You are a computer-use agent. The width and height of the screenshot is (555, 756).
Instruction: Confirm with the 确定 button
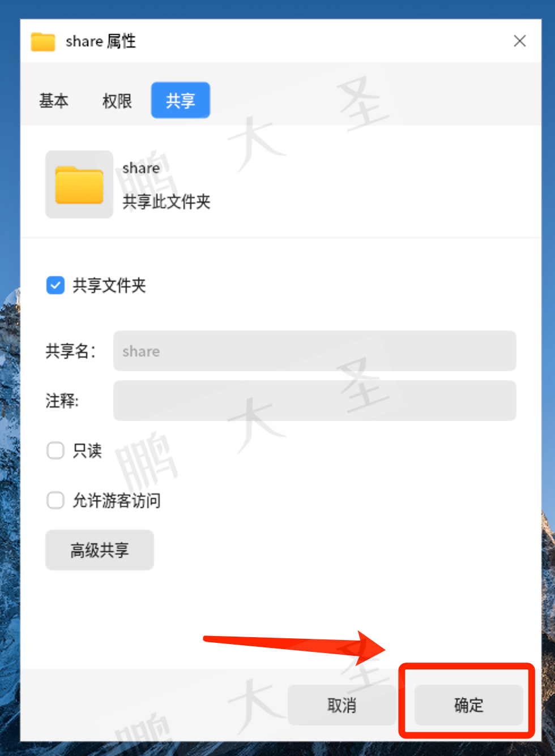(469, 705)
